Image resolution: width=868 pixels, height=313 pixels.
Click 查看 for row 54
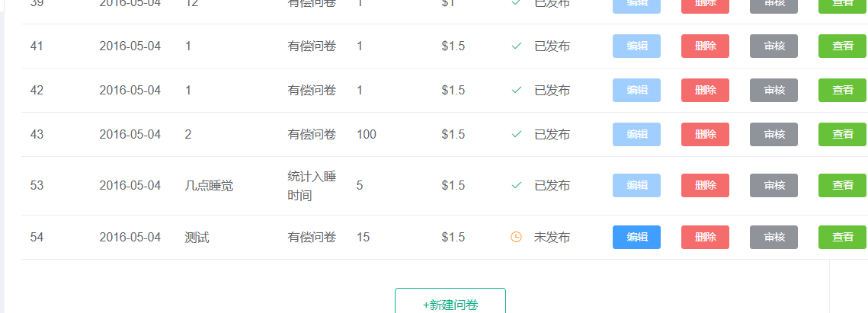842,238
